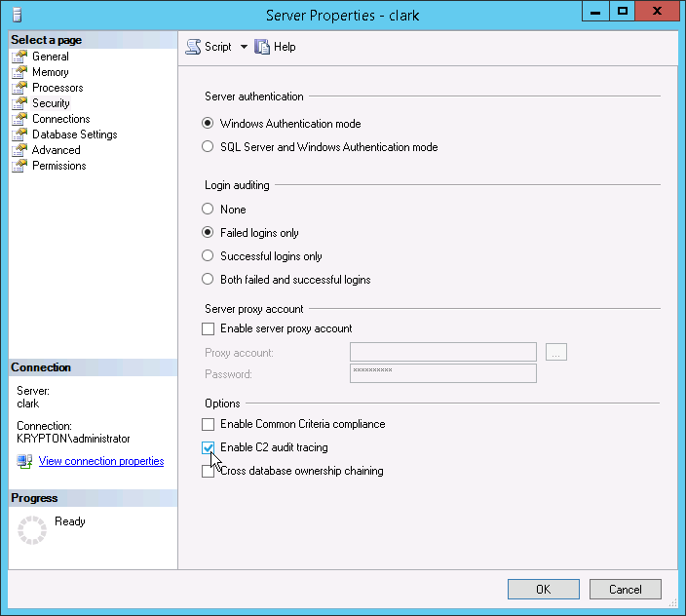Enable server proxy account checkbox
This screenshot has height=616, width=686.
[209, 328]
